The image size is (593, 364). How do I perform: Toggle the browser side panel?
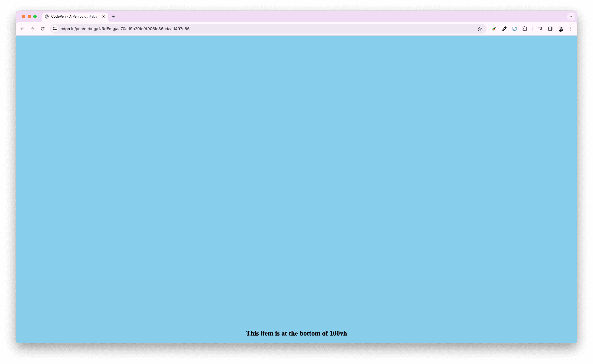[550, 29]
